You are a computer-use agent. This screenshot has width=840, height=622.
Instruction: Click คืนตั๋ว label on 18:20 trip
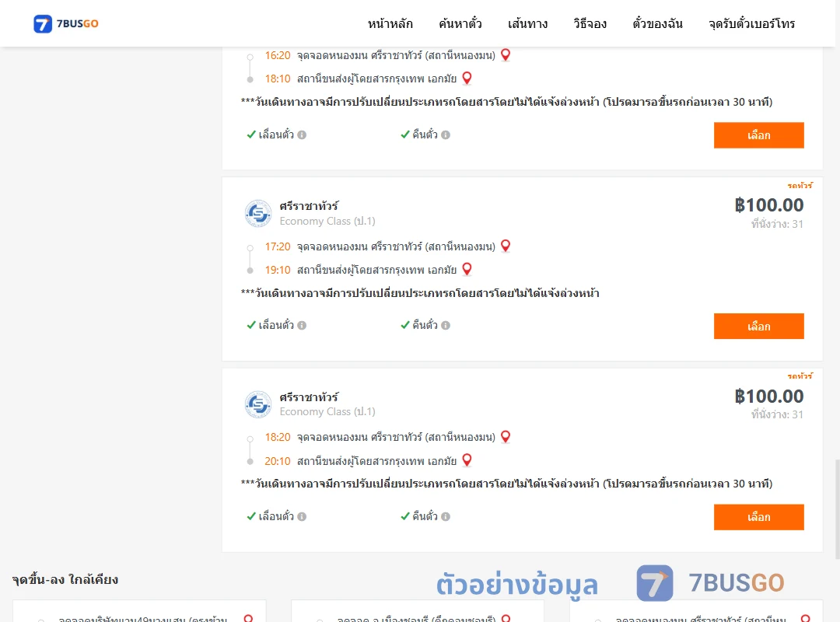coord(425,516)
